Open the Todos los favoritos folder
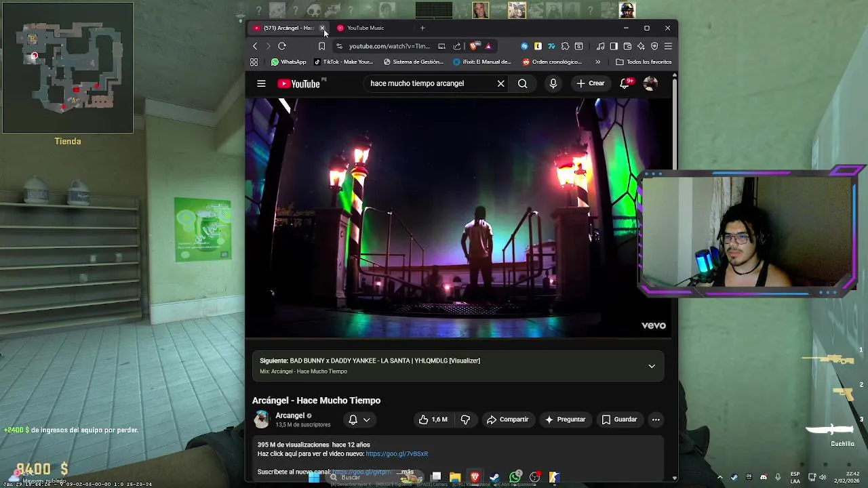Image resolution: width=868 pixels, height=488 pixels. (644, 62)
